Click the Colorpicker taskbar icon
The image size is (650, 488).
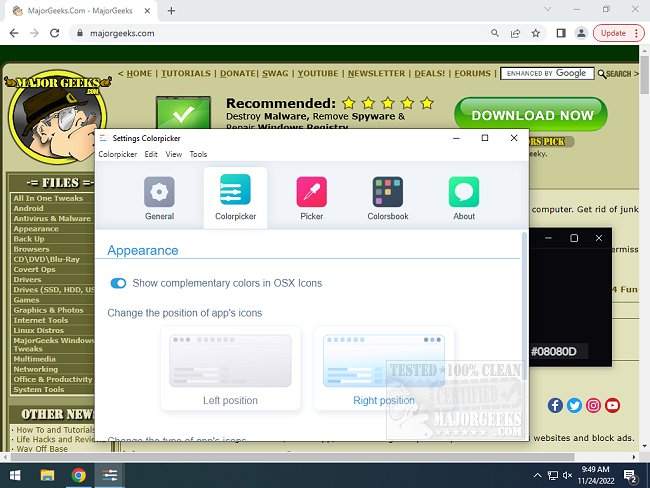(110, 475)
